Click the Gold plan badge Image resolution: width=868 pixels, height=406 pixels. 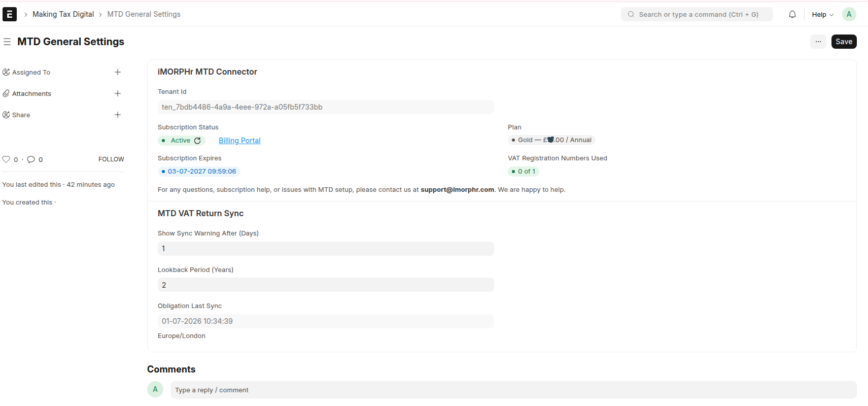pos(551,140)
